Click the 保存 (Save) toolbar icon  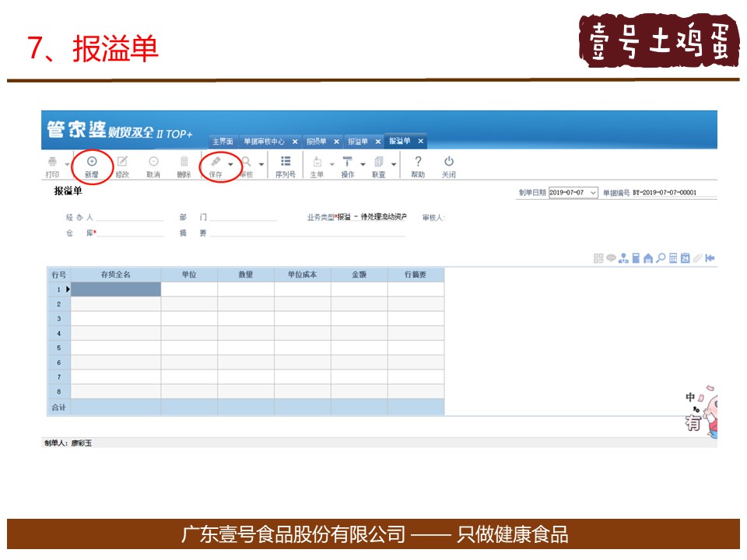216,162
